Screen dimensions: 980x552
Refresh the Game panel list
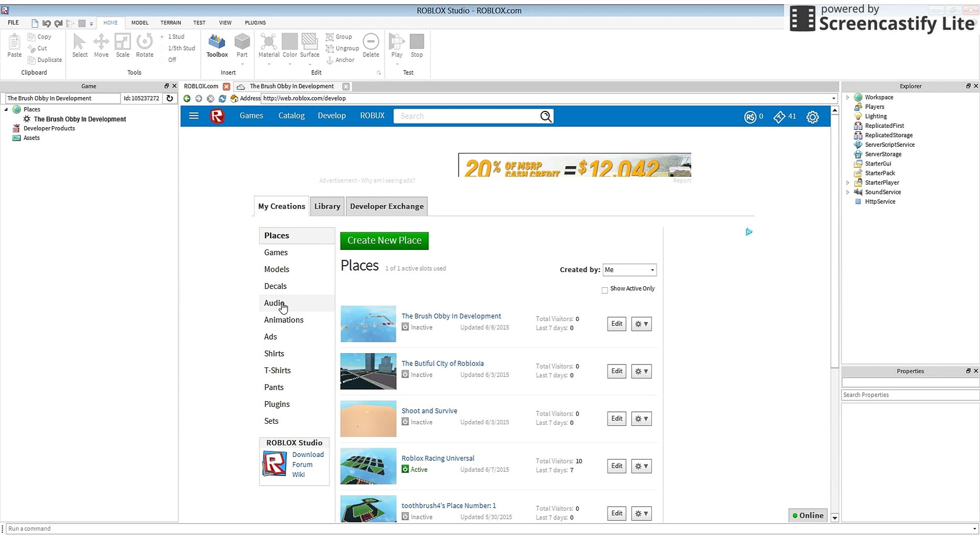170,98
